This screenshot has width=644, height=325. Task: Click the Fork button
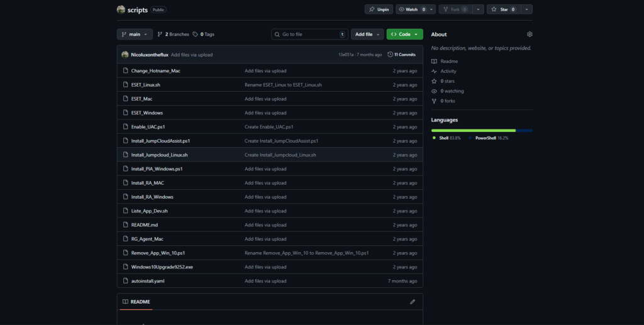click(x=455, y=9)
